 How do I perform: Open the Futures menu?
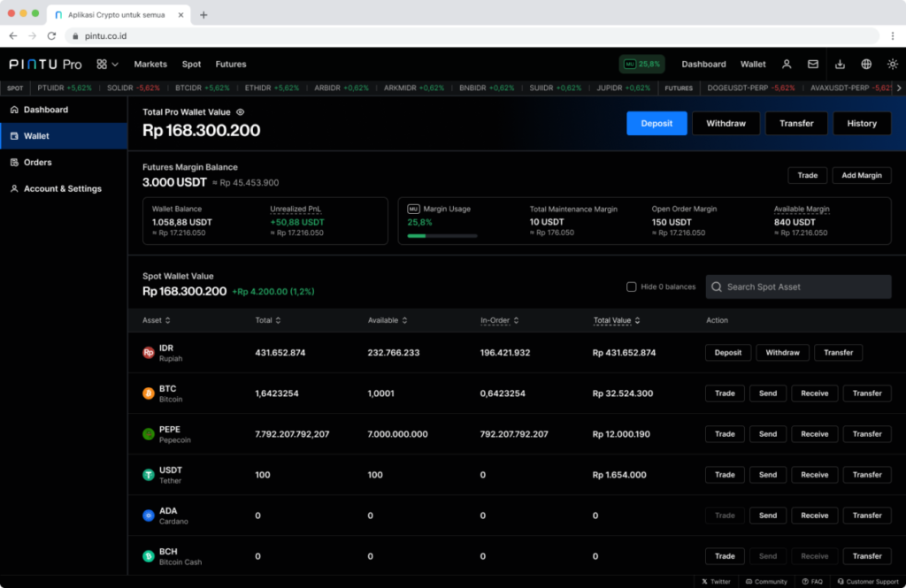[x=231, y=65]
